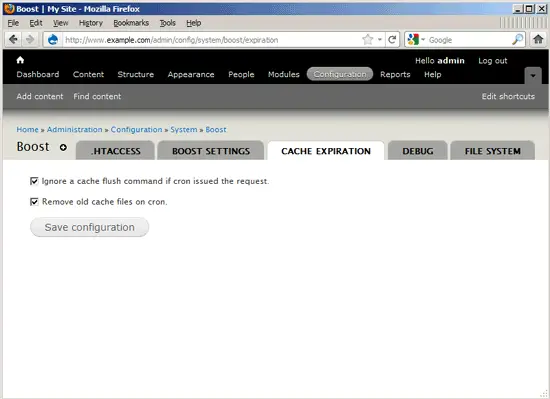Click the admin username link

pos(451,61)
